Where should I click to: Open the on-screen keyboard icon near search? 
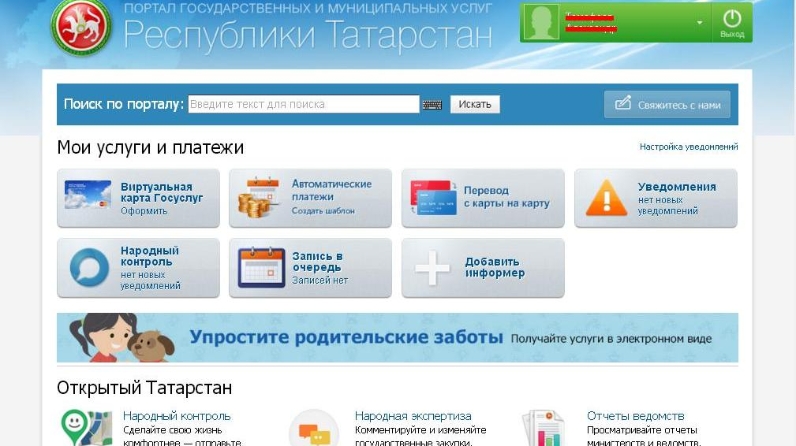[433, 104]
